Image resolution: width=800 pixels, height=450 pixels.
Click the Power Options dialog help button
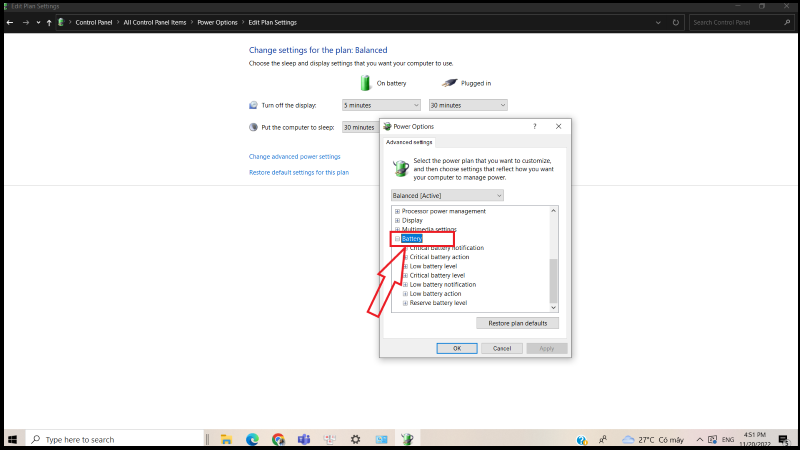(535, 127)
